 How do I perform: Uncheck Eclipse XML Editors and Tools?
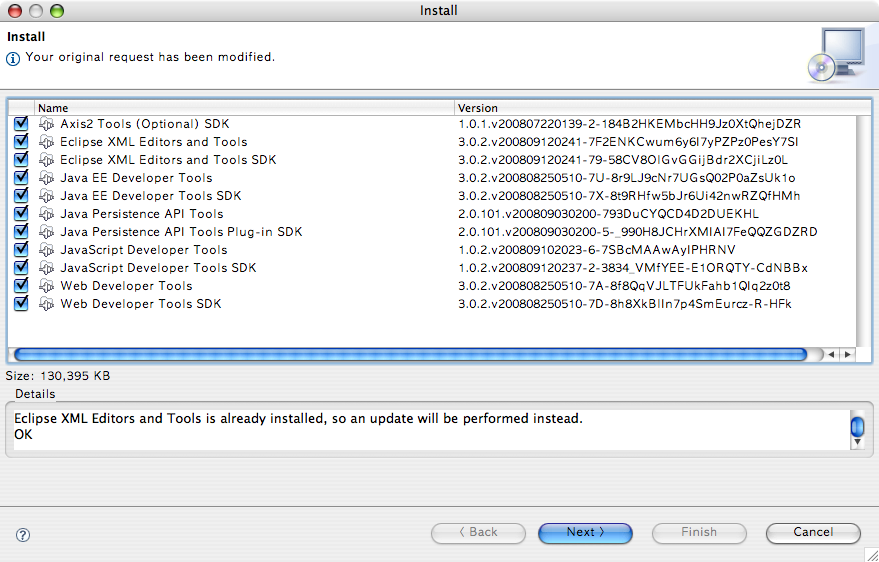click(21, 141)
